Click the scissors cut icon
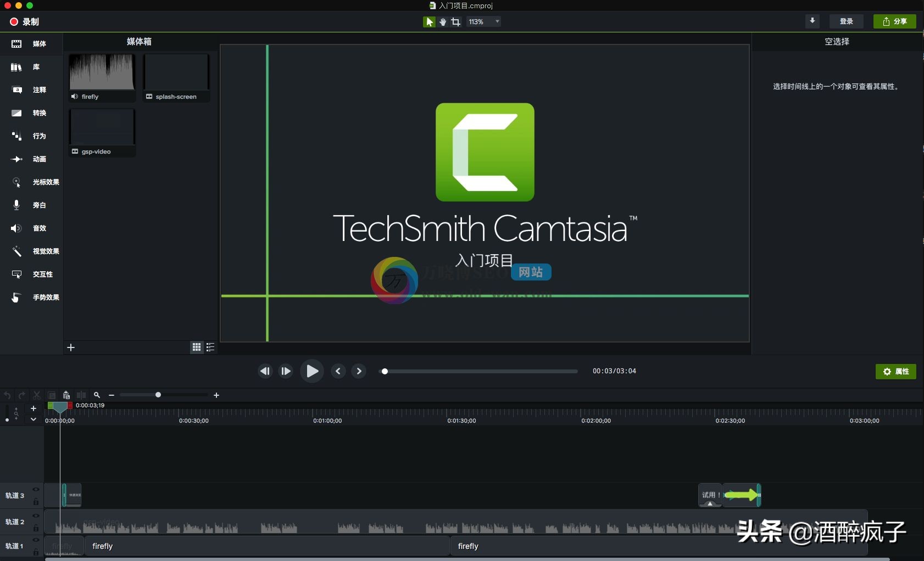Viewport: 924px width, 561px height. tap(37, 395)
